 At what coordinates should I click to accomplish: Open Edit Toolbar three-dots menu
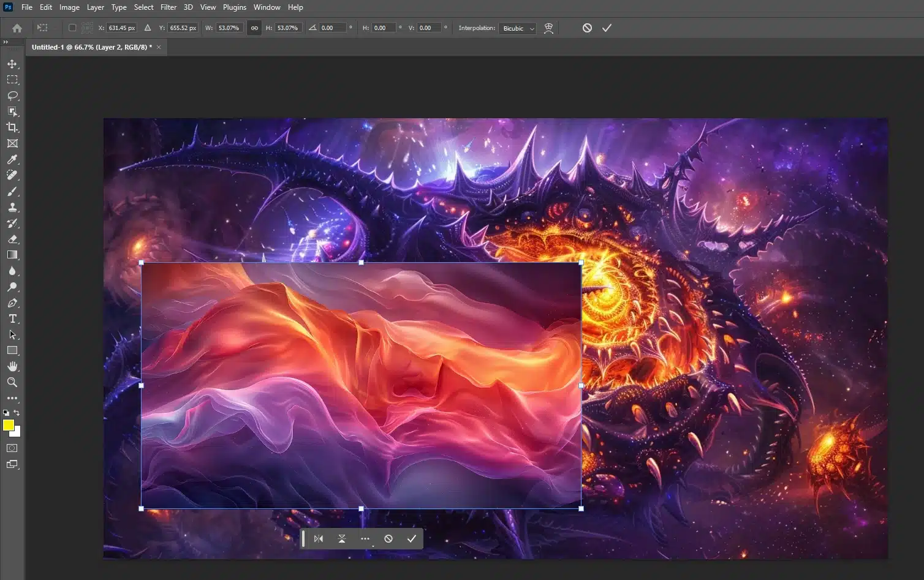(12, 398)
